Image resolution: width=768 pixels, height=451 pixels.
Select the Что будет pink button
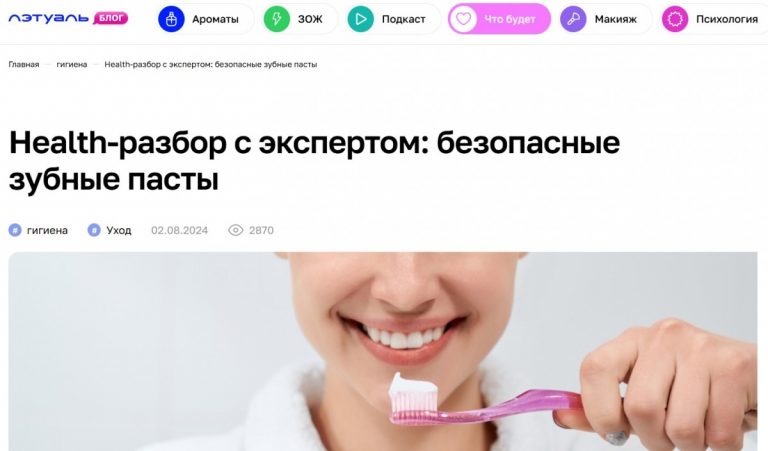[499, 19]
